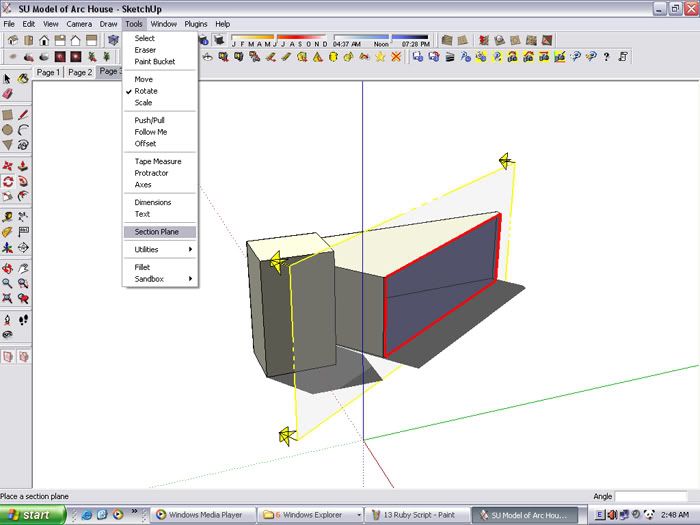The image size is (700, 525).
Task: Expand the Sandbox submenu arrow
Action: [x=191, y=279]
